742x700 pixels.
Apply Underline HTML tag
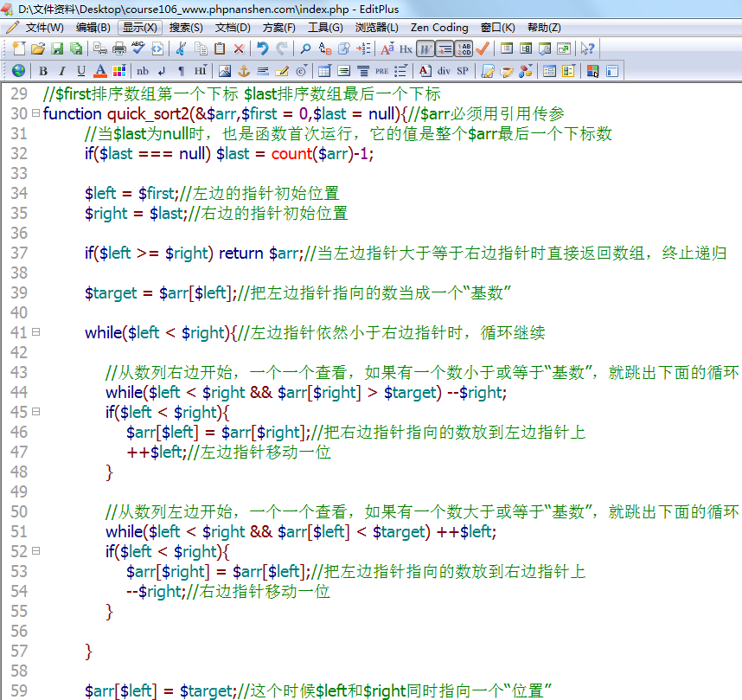(81, 71)
